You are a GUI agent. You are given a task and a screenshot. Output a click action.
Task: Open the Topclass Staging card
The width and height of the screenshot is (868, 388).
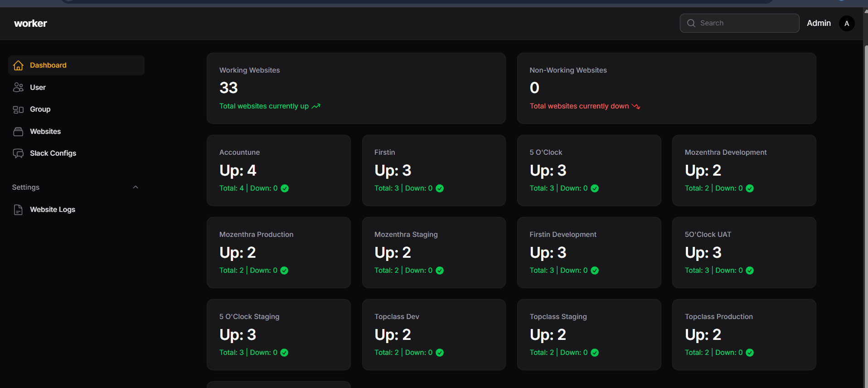click(589, 334)
